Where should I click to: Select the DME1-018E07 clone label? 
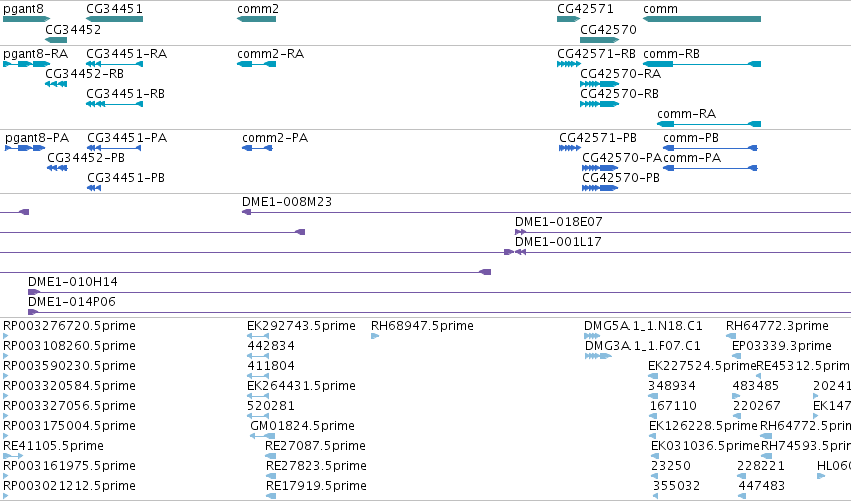coord(558,221)
